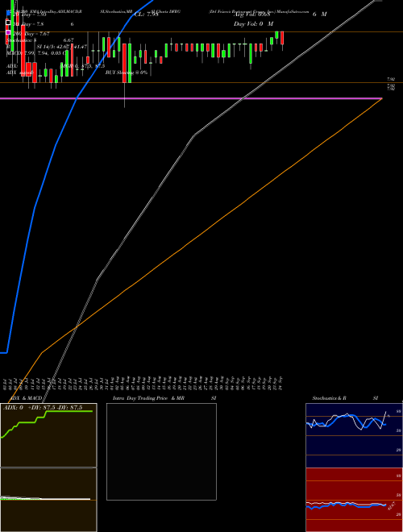Click the 'Intra Day Trading Price & MR SI' title
Viewport: 403px width, 532px height.
coord(166,398)
